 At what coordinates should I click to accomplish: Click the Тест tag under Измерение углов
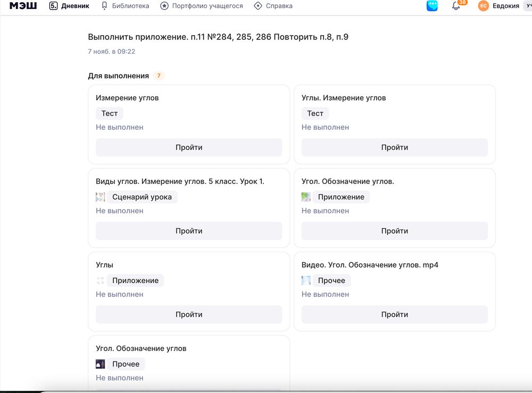[x=109, y=113]
